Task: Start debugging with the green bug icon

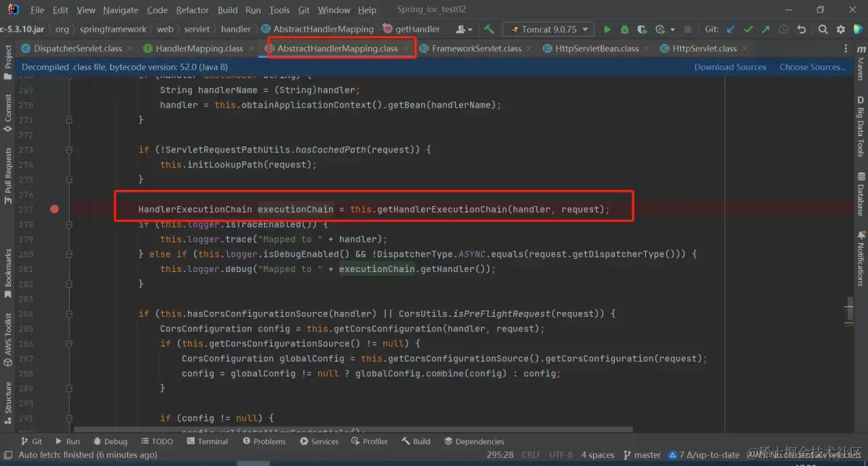Action: coord(624,30)
